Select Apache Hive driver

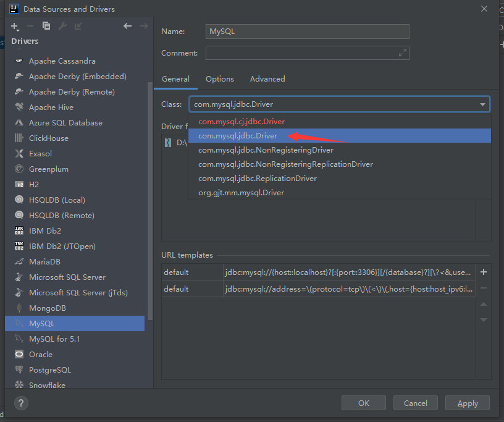pyautogui.click(x=75, y=107)
